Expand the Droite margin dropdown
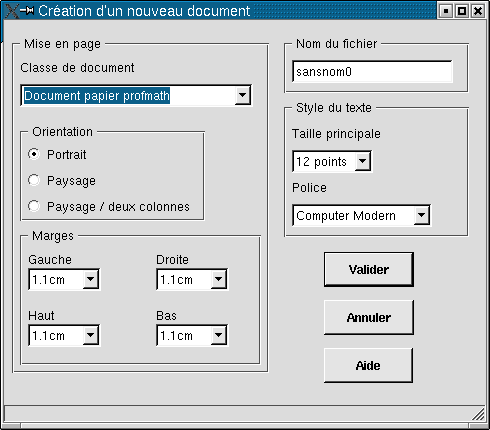Image resolution: width=490 pixels, height=430 pixels. coord(218,279)
